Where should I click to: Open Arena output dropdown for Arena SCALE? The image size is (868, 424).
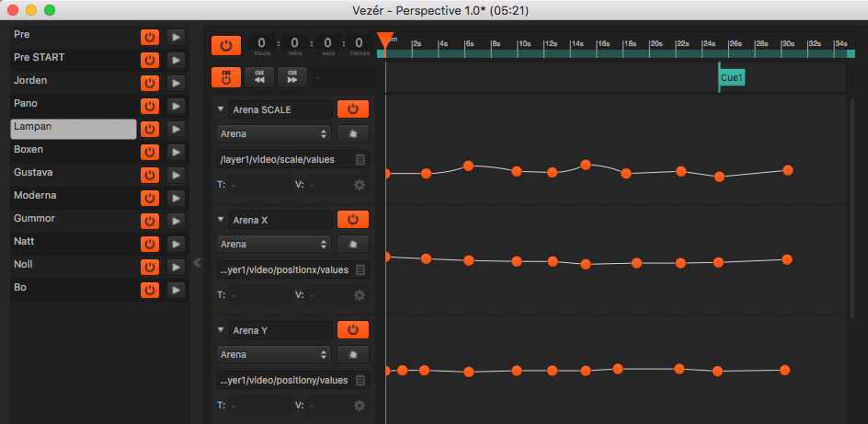click(x=273, y=134)
